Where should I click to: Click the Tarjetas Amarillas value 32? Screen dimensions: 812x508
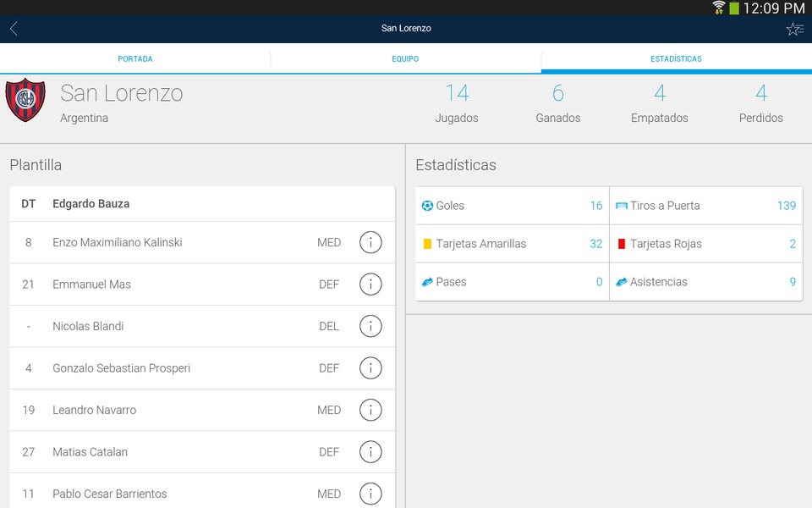(x=596, y=244)
